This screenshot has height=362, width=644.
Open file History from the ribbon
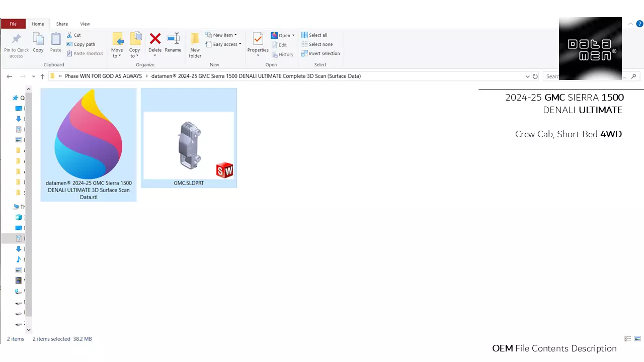tap(282, 54)
